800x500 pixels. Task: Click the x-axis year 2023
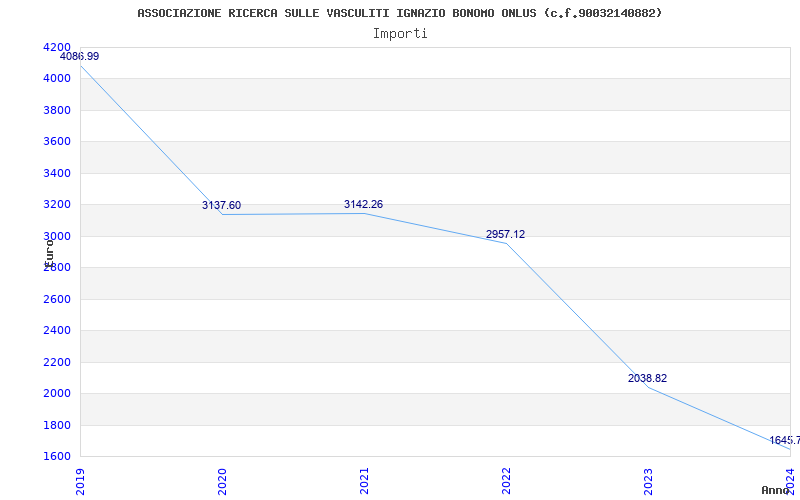pyautogui.click(x=648, y=482)
